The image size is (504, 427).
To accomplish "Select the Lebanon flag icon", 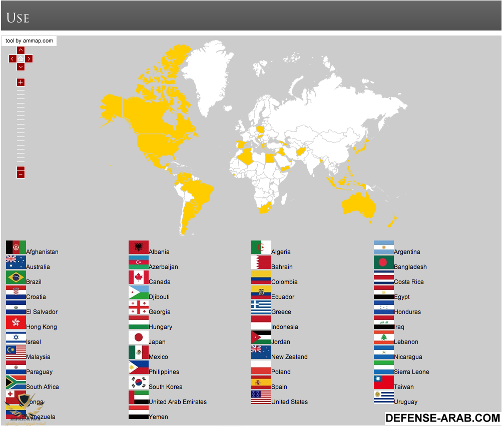I will pyautogui.click(x=383, y=337).
